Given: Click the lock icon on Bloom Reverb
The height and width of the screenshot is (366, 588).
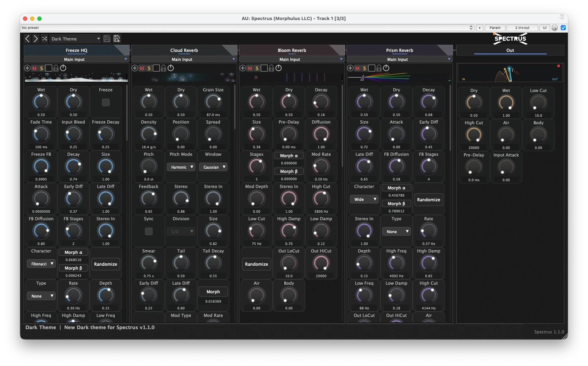Looking at the screenshot, I should [x=271, y=68].
